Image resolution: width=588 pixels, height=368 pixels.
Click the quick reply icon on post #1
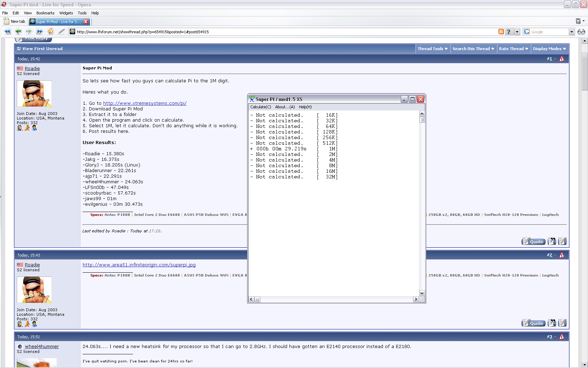tap(562, 241)
